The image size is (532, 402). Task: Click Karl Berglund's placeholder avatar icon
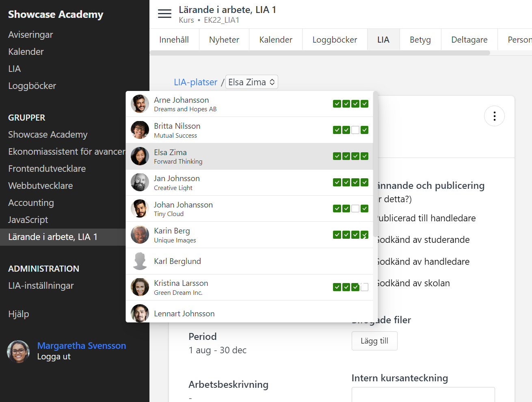pos(140,261)
